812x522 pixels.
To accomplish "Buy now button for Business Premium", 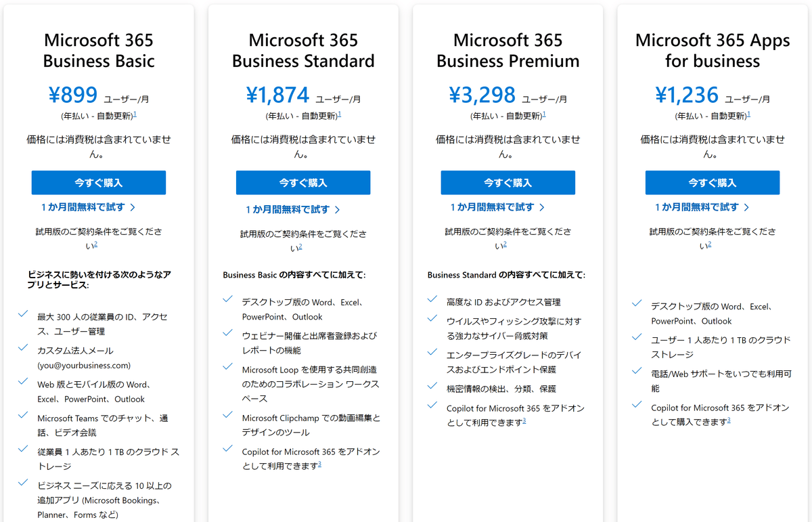I will tap(507, 183).
